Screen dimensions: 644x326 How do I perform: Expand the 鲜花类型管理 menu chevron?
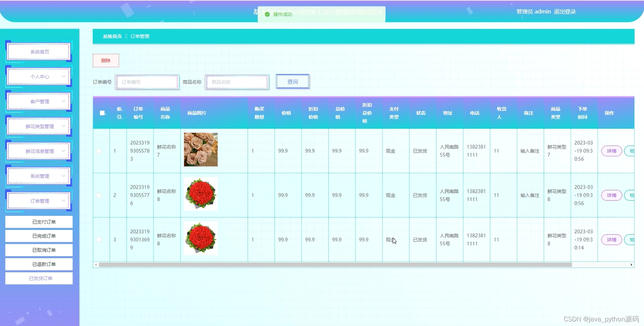point(64,126)
